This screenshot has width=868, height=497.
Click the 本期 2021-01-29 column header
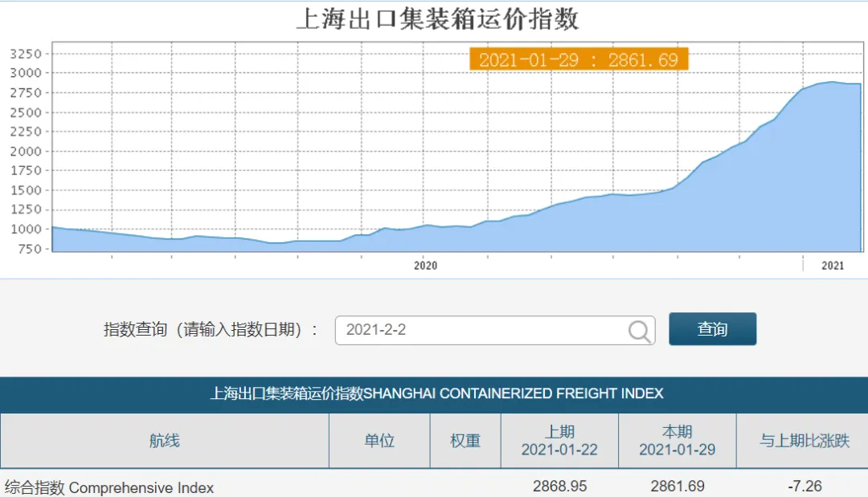tap(677, 441)
